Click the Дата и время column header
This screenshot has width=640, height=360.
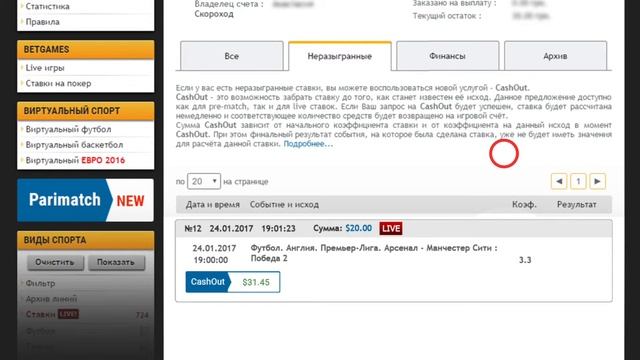click(x=213, y=204)
